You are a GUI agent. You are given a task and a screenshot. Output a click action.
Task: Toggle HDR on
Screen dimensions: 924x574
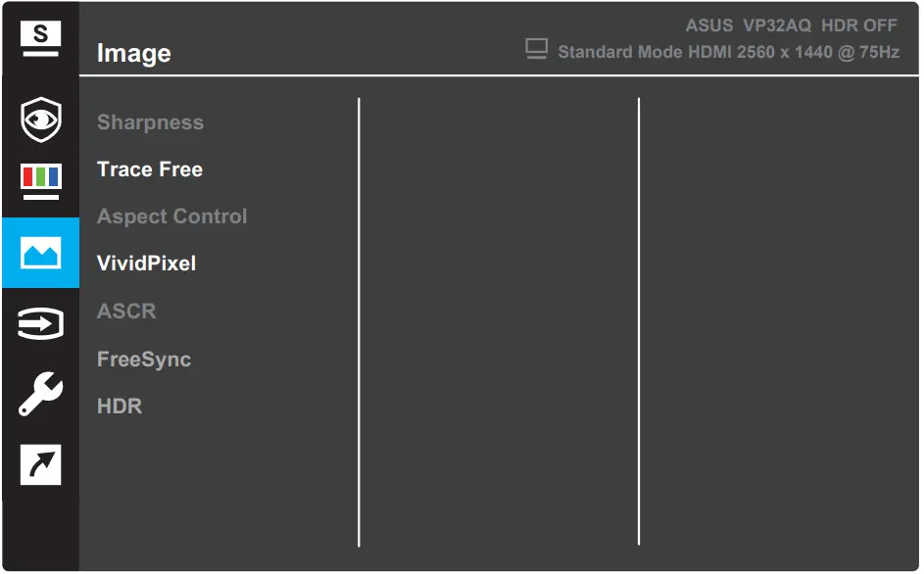point(119,406)
